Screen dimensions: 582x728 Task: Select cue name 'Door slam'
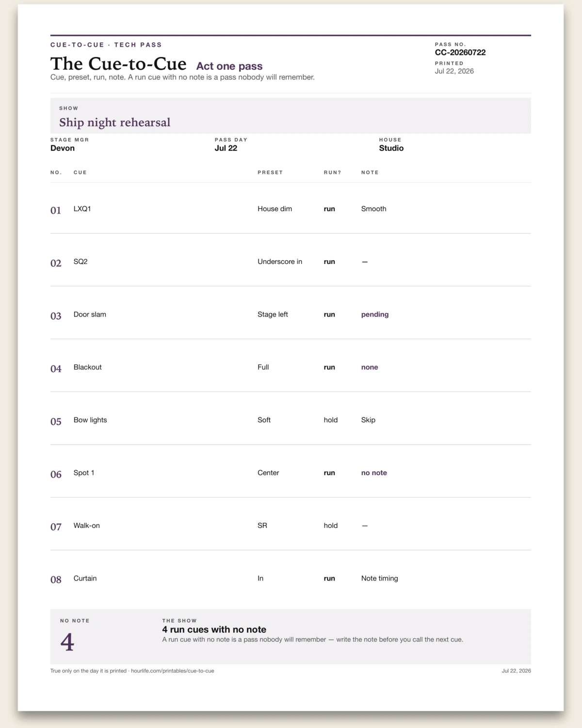click(90, 314)
